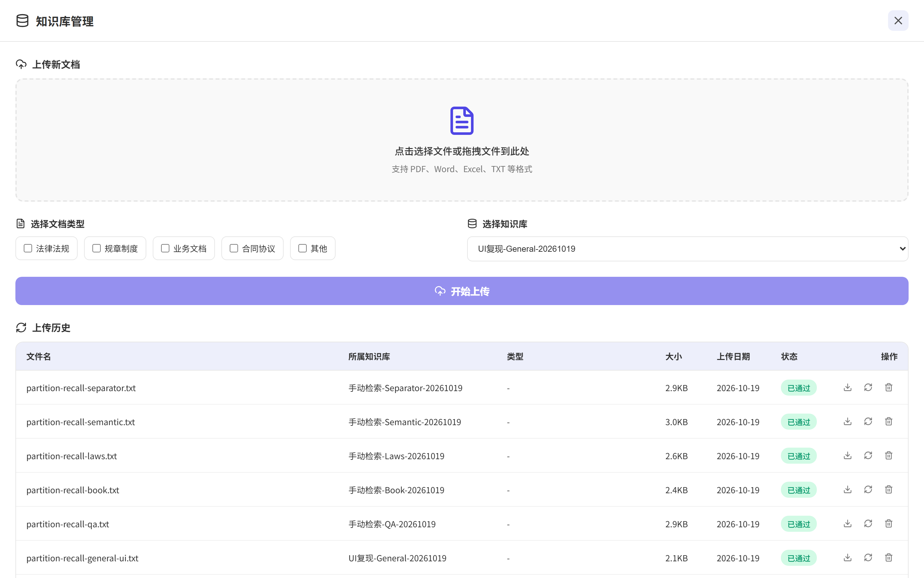Click the 上传历史 section heading
The height and width of the screenshot is (578, 924).
[x=51, y=328]
